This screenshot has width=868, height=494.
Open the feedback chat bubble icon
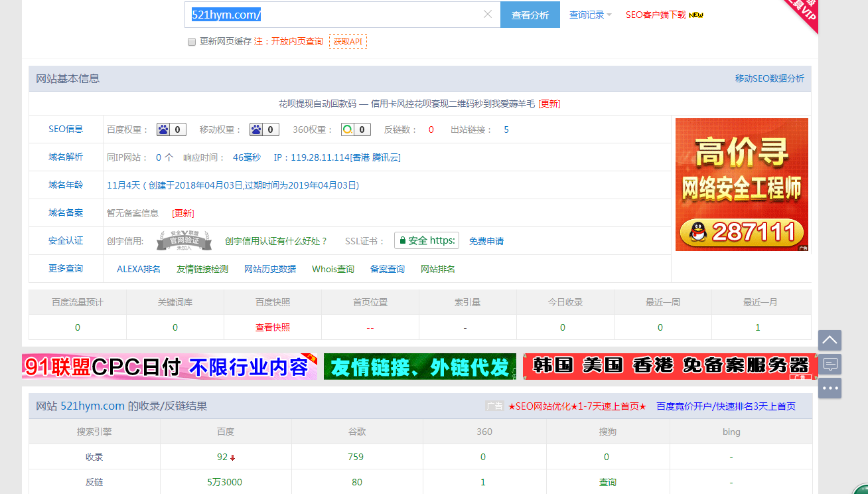coord(830,364)
